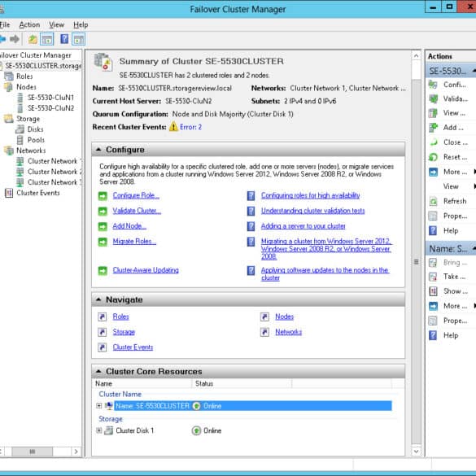
Task: Click the center pane vertical scrollbar thumb
Action: pos(417,261)
